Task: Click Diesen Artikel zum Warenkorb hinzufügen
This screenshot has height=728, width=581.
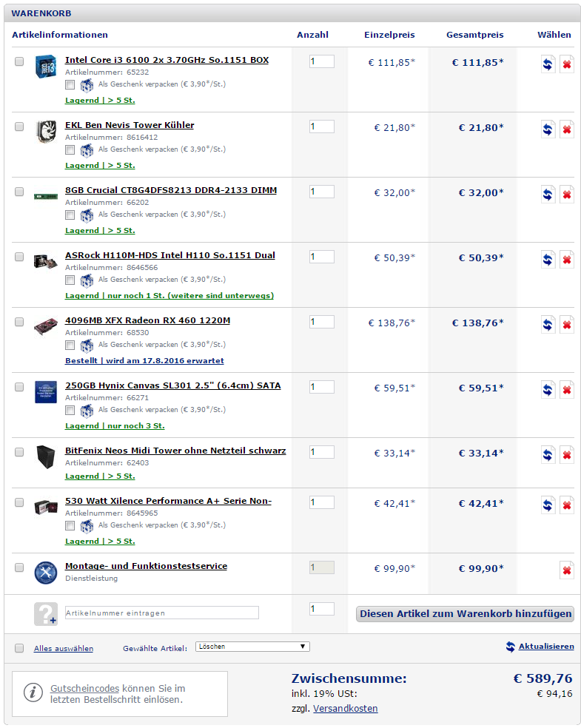Action: 465,614
